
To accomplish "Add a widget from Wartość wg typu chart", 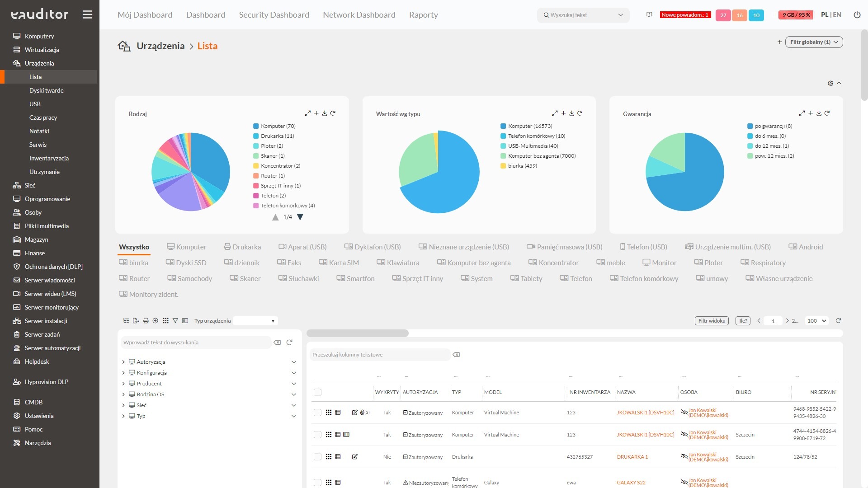I will click(563, 113).
